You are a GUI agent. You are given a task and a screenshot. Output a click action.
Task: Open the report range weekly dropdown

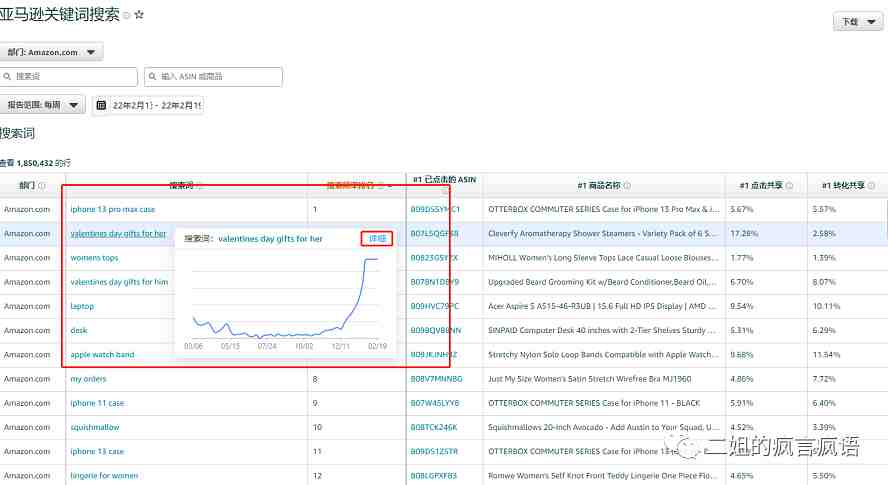click(x=42, y=105)
